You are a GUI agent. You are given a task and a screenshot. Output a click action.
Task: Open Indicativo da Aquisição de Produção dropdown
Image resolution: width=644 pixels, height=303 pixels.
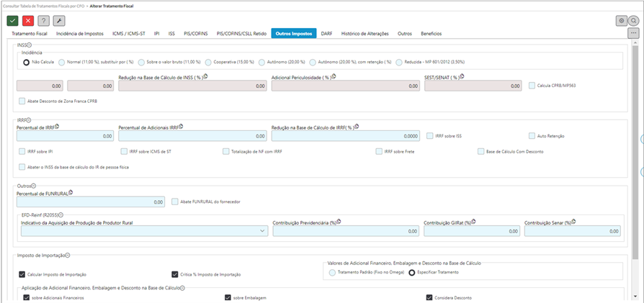pos(262,232)
